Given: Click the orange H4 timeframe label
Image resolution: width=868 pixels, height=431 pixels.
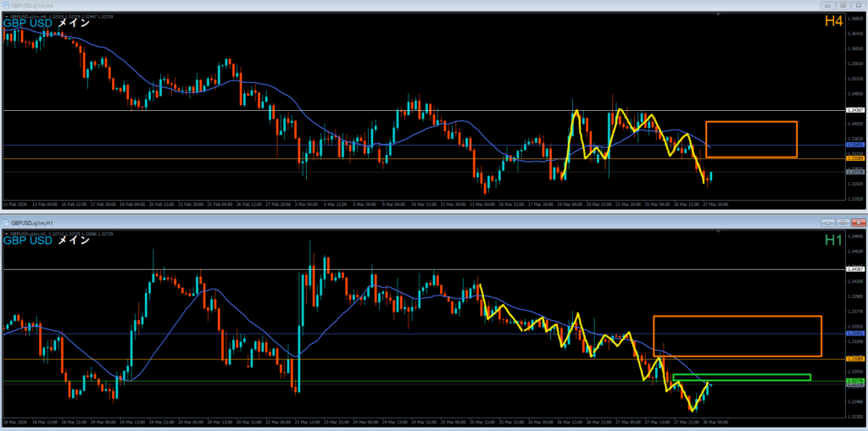Looking at the screenshot, I should (834, 21).
